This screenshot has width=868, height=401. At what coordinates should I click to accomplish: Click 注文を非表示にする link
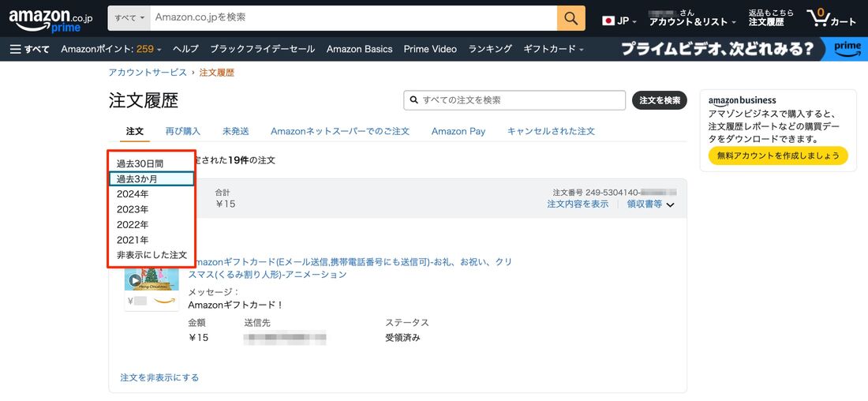[159, 378]
